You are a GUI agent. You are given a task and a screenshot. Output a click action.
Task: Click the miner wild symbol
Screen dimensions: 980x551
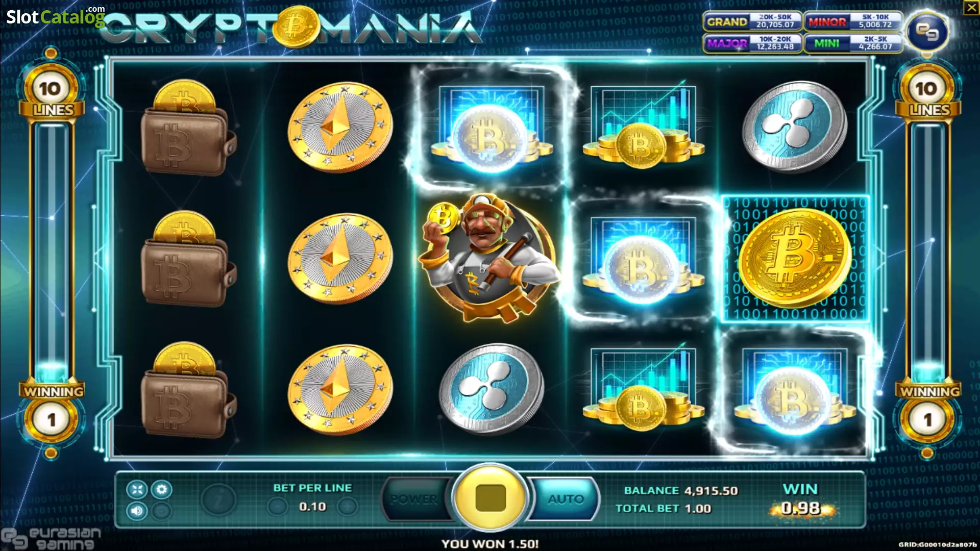click(x=489, y=259)
